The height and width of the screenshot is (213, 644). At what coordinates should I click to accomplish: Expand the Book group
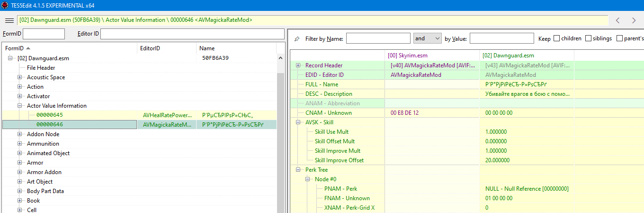[20, 201]
